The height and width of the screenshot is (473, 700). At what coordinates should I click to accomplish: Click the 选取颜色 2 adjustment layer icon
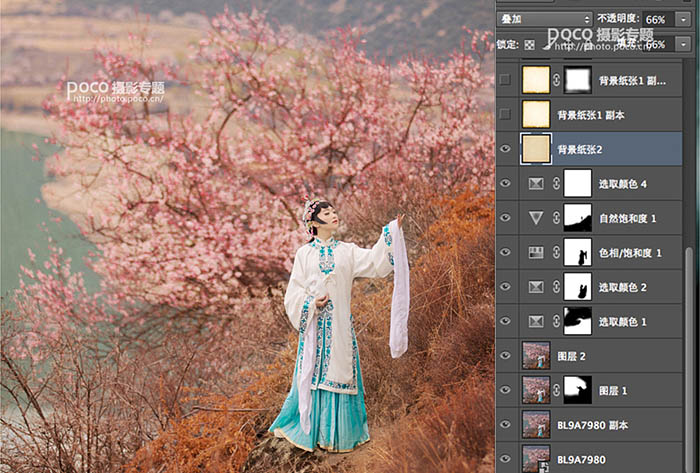(536, 287)
